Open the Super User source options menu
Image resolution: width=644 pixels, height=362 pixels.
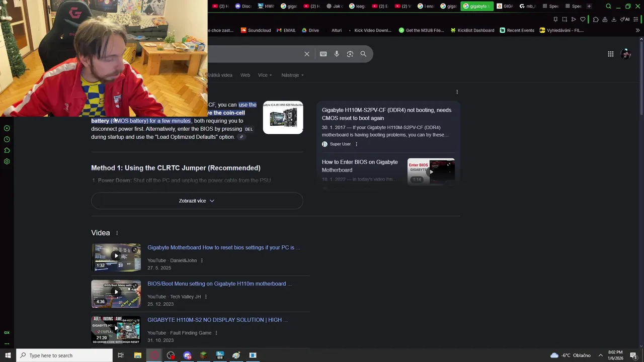[x=356, y=144]
